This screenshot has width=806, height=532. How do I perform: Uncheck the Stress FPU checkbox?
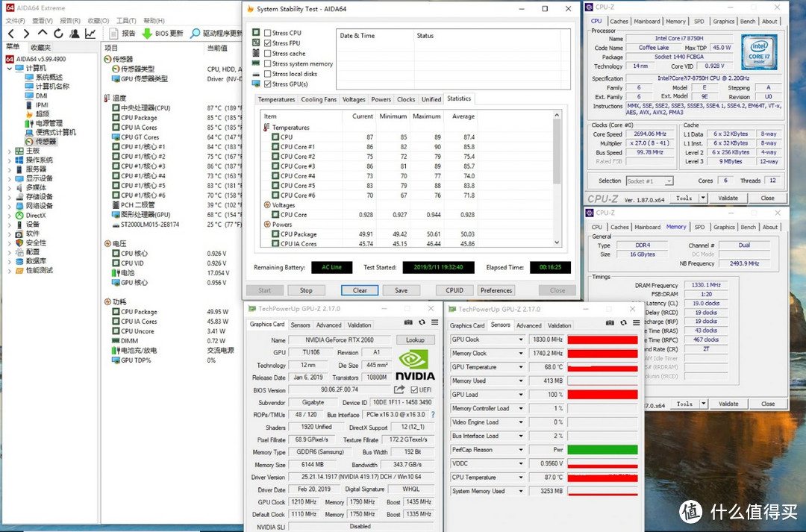267,43
